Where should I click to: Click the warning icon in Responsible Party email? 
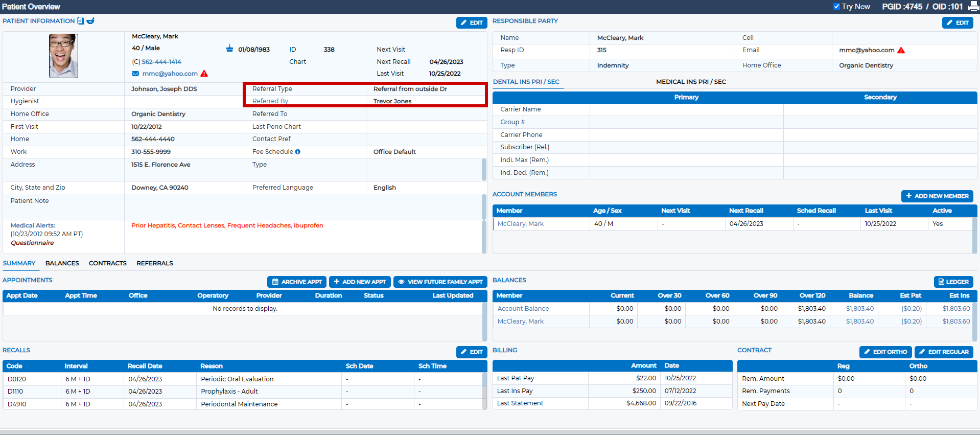[x=901, y=50]
